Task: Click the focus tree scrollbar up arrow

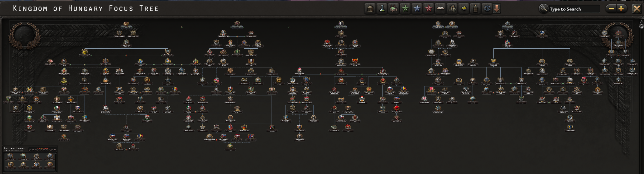Action: pyautogui.click(x=641, y=21)
